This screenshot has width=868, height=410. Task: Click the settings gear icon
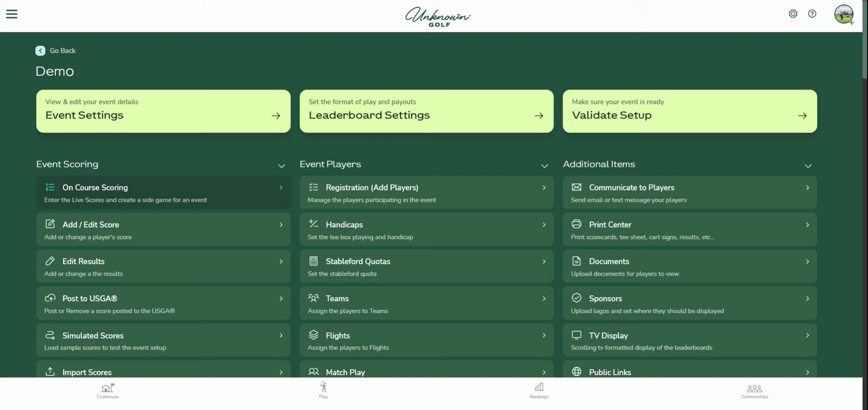pyautogui.click(x=793, y=14)
